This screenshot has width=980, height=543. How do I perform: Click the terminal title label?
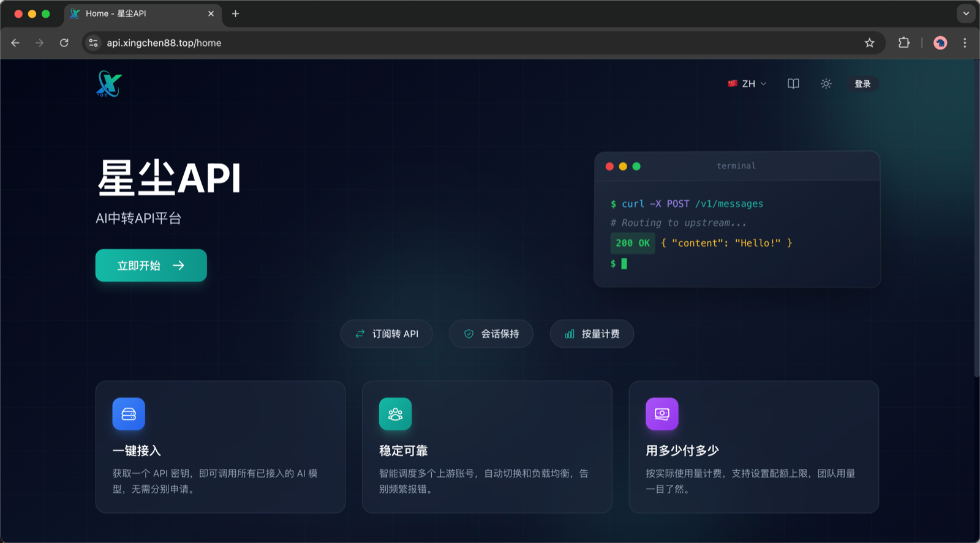[736, 166]
